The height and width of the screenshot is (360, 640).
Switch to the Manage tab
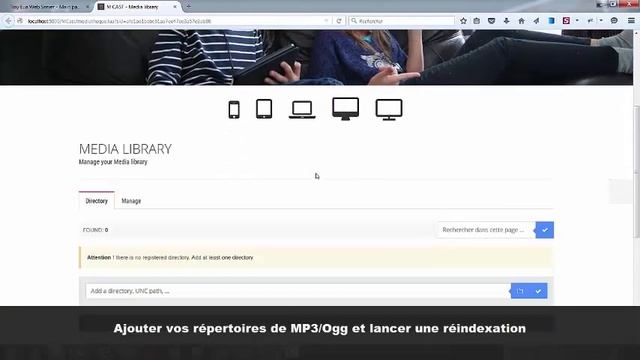131,201
